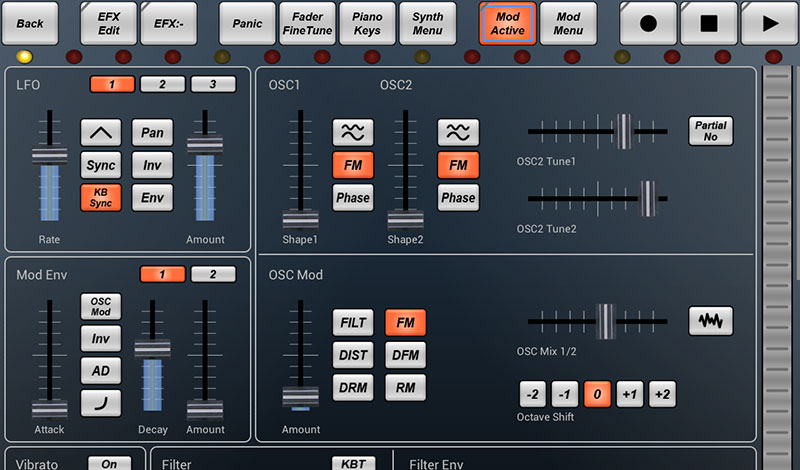Go Back to the previous screen
The image size is (800, 470).
[30, 23]
